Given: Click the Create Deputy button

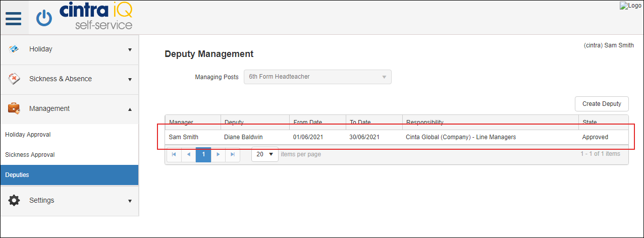Looking at the screenshot, I should click(x=602, y=104).
